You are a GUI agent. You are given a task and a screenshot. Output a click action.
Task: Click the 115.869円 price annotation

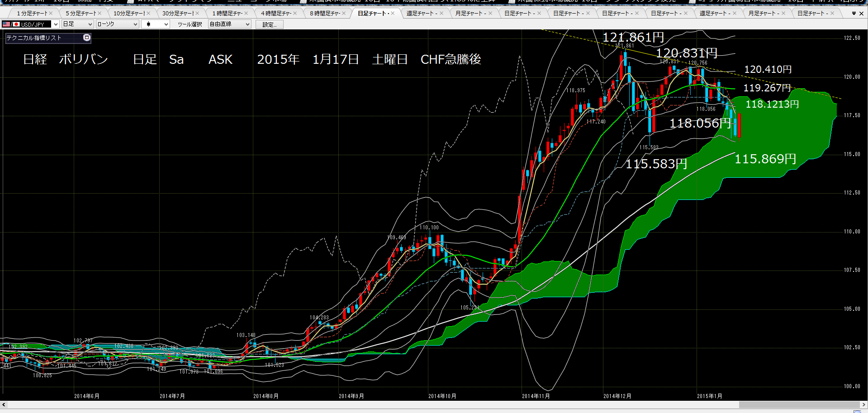(765, 159)
